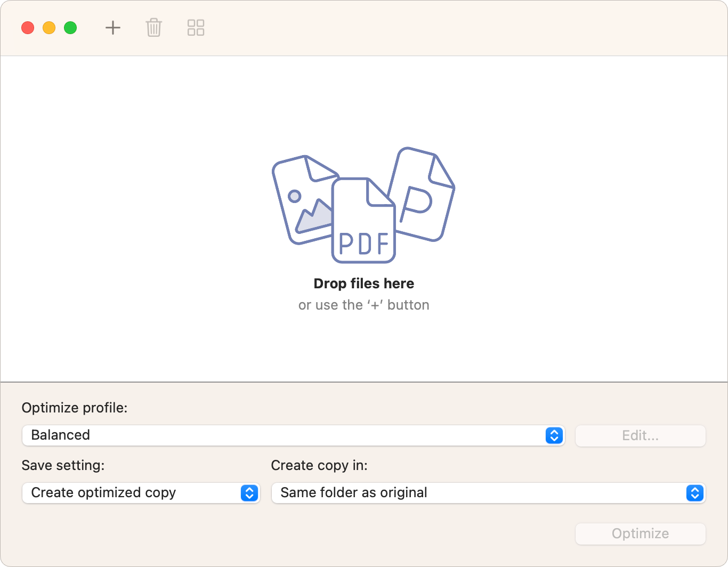The image size is (728, 567).
Task: Click the grid view icon in toolbar
Action: point(196,28)
